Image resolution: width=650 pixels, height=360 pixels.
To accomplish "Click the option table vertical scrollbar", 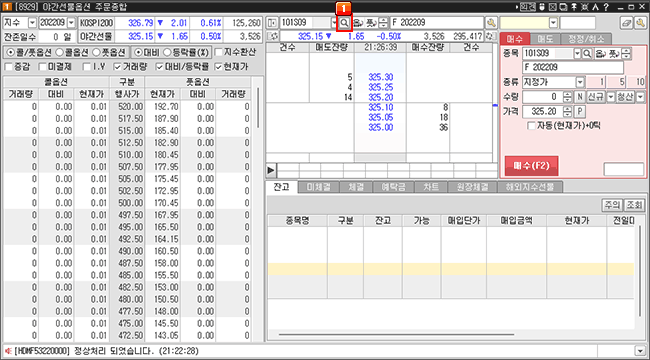I will (257, 107).
